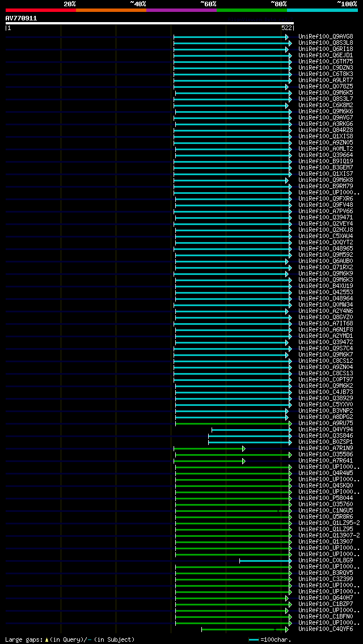Image resolution: width=363 pixels, height=644 pixels.
Task: Click the purple ~60% identity legend segment
Action: coord(181,10)
